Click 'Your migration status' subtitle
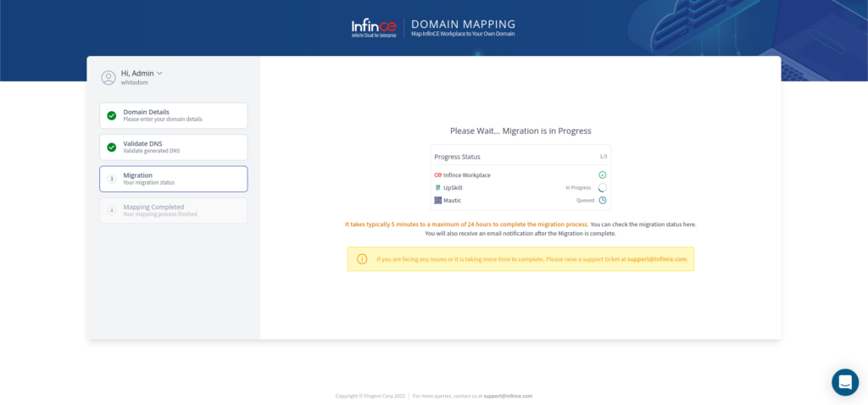This screenshot has height=405, width=868. tap(149, 182)
